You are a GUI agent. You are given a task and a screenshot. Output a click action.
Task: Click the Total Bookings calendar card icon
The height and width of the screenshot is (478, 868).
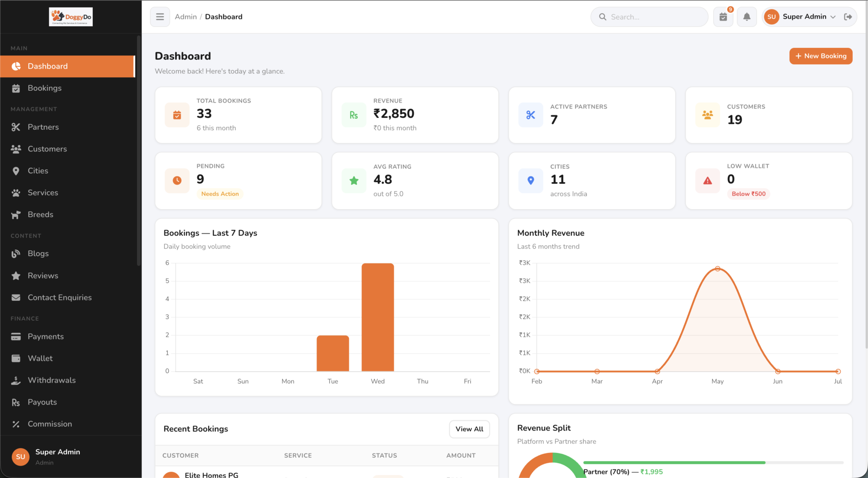(x=177, y=115)
